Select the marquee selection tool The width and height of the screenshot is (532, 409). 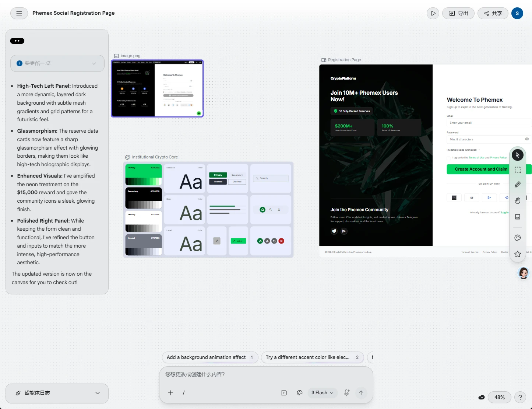pos(517,170)
